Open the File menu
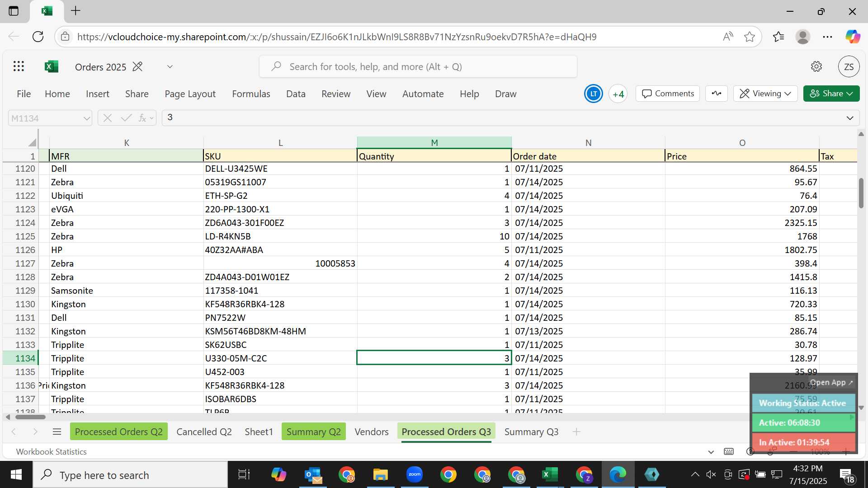 tap(24, 94)
